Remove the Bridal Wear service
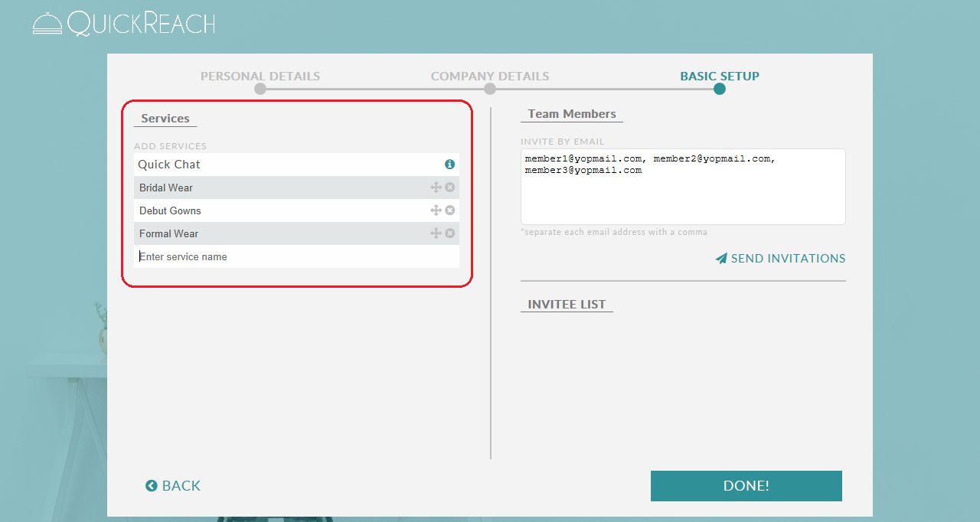This screenshot has width=980, height=522. pyautogui.click(x=449, y=188)
